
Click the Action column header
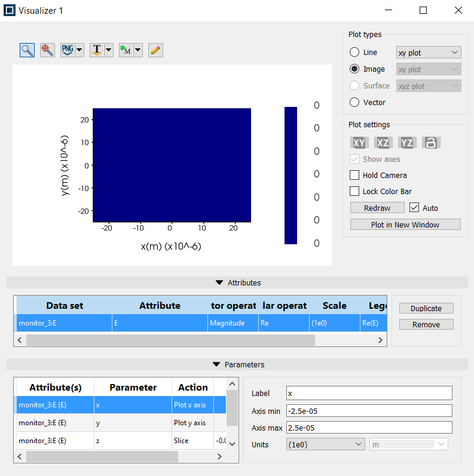click(192, 388)
